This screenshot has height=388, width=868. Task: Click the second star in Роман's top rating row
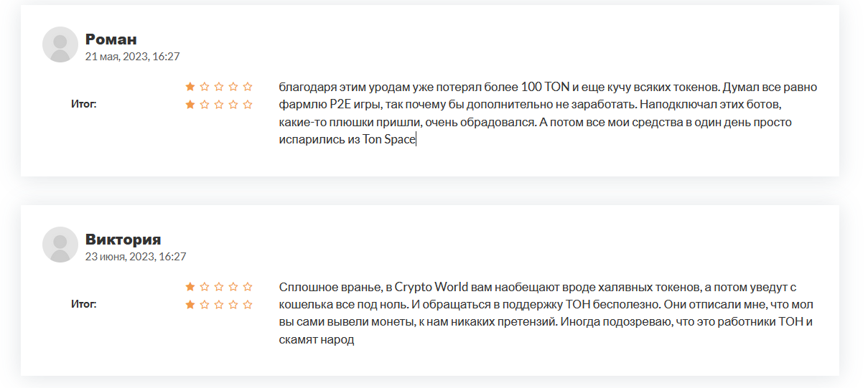click(x=205, y=87)
